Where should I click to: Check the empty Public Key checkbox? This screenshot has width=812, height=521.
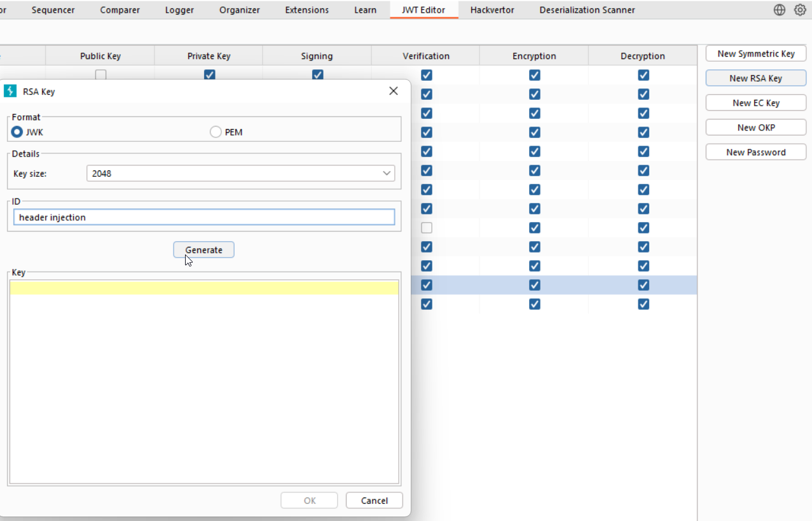point(100,75)
